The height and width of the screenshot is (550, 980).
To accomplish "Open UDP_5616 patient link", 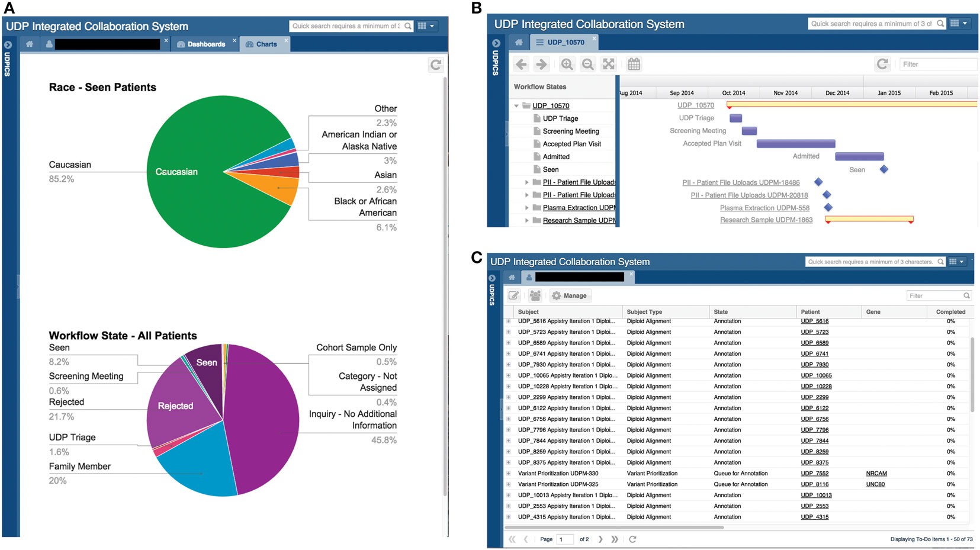I will tap(815, 321).
